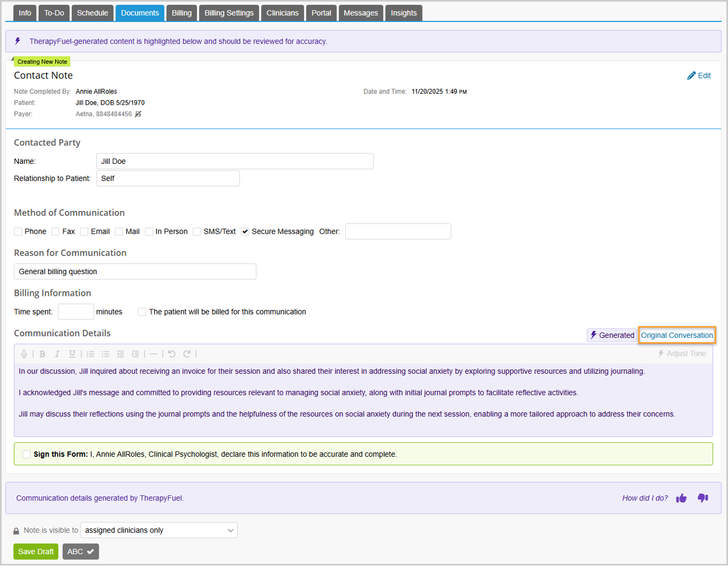Click the microphone dictation icon
This screenshot has height=566, width=728.
click(24, 354)
